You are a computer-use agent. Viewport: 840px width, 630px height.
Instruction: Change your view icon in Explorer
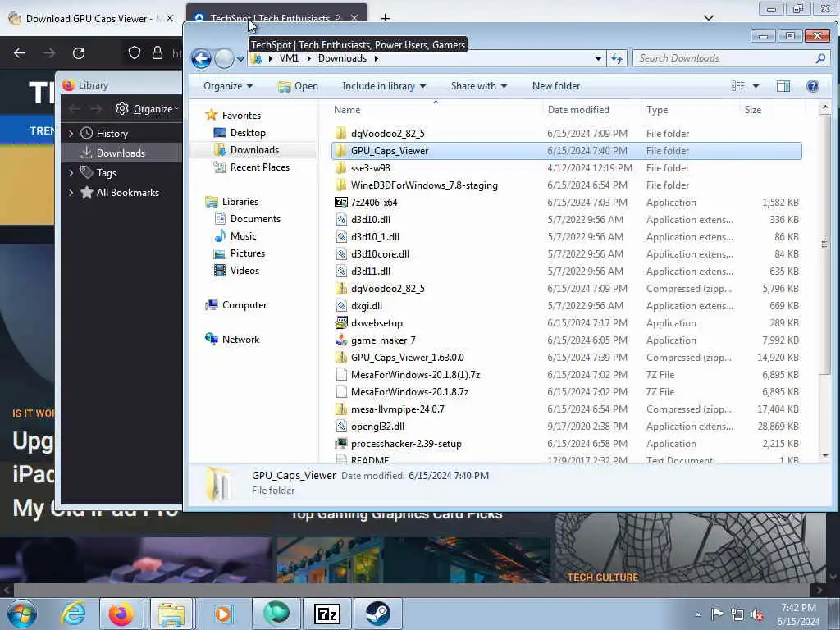(x=737, y=86)
